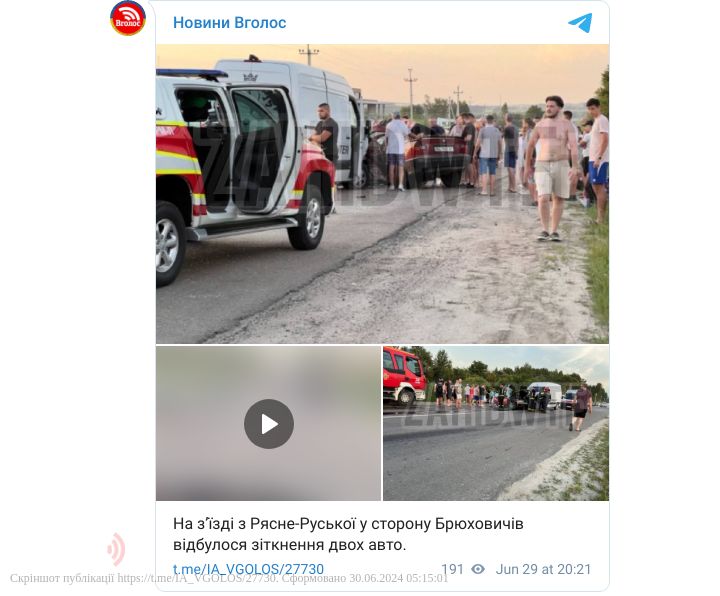Open the fire truck roadside photo
This screenshot has height=596, width=720.
point(496,423)
